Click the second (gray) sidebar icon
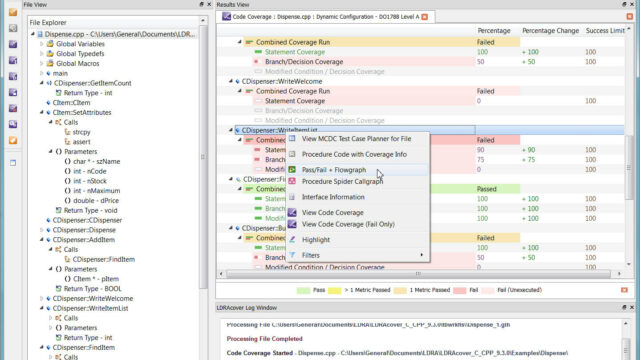This screenshot has height=360, width=640. point(13,28)
